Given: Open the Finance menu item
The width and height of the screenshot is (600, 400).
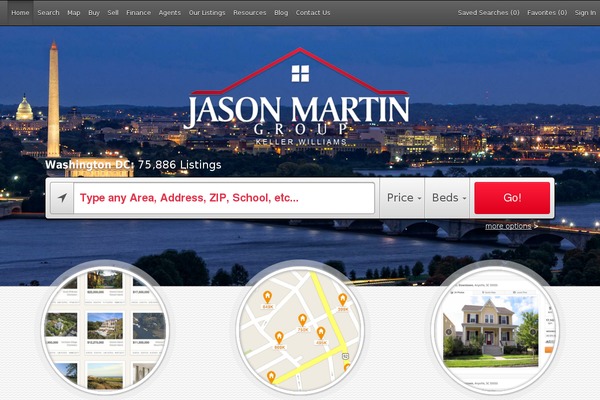Looking at the screenshot, I should pos(139,13).
